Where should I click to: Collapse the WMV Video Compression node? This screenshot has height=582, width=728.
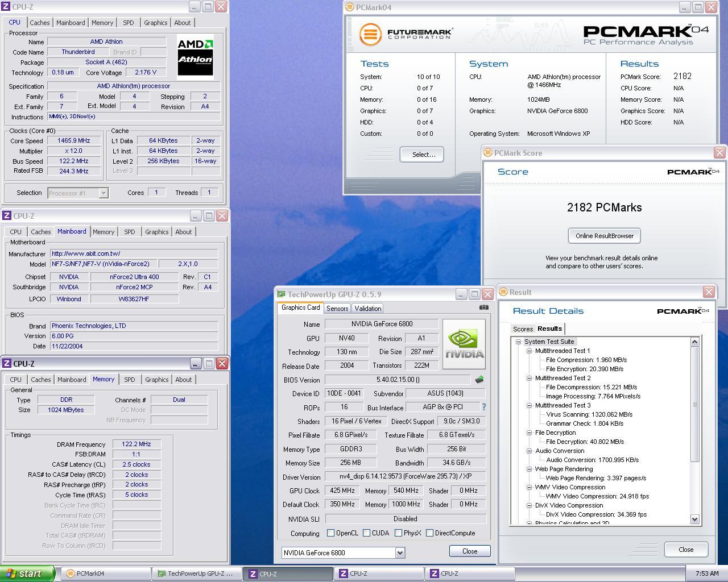tap(529, 487)
